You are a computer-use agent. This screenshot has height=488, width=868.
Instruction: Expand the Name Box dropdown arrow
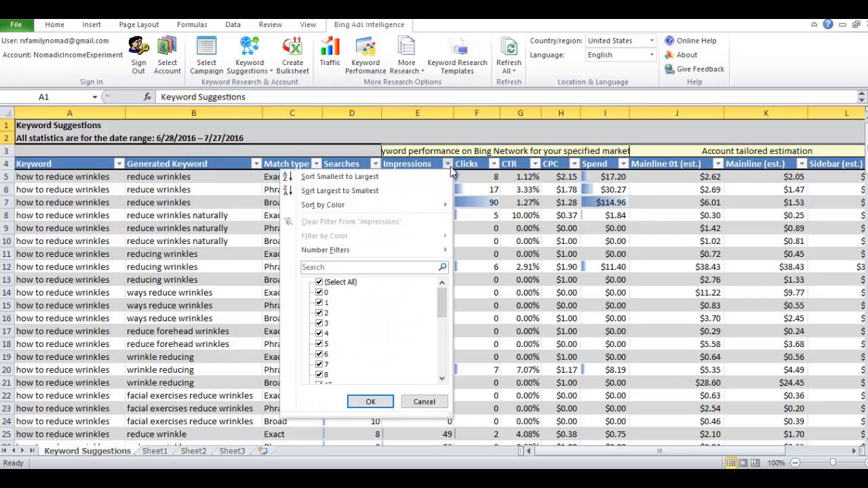(94, 97)
